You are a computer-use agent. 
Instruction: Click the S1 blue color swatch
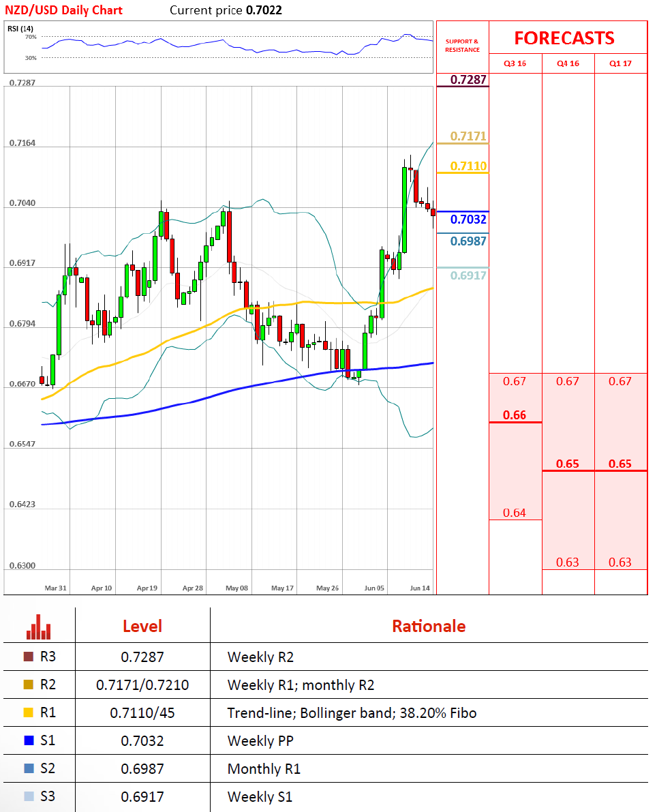point(29,740)
